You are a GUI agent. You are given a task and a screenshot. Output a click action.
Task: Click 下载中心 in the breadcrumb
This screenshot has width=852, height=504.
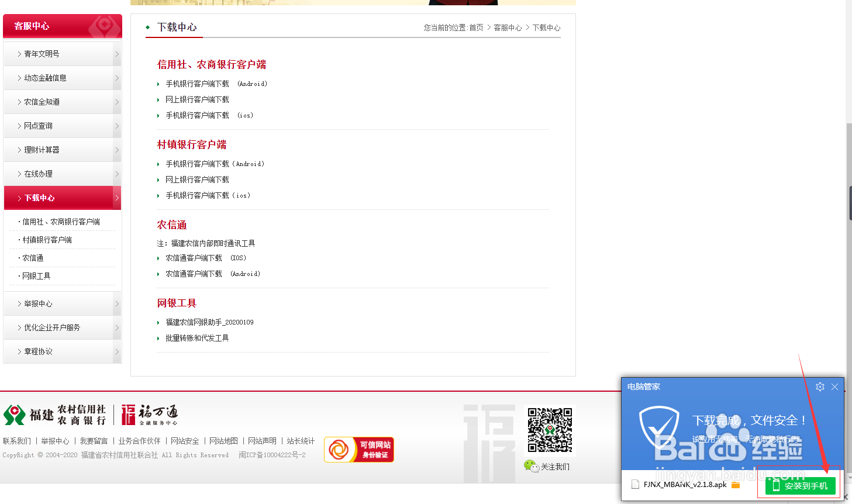click(x=546, y=27)
